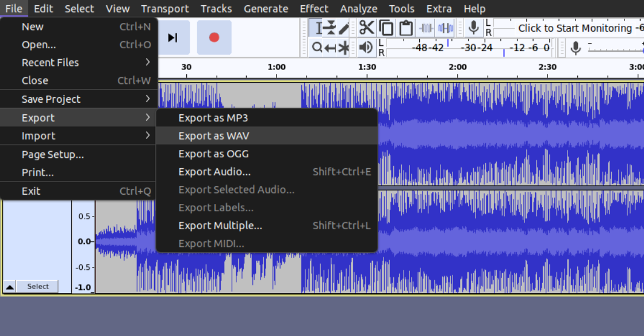This screenshot has width=644, height=336.
Task: Choose Exit to quit Audacity
Action: 79,191
